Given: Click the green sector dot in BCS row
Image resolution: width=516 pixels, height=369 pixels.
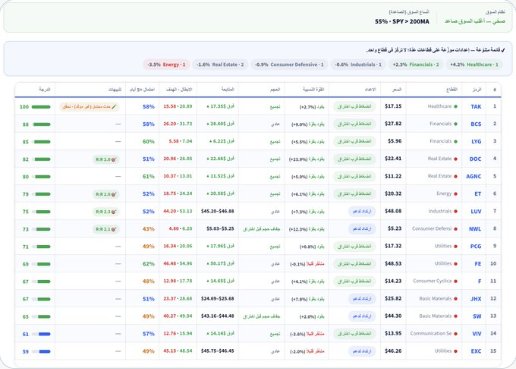Looking at the screenshot, I should (x=456, y=124).
